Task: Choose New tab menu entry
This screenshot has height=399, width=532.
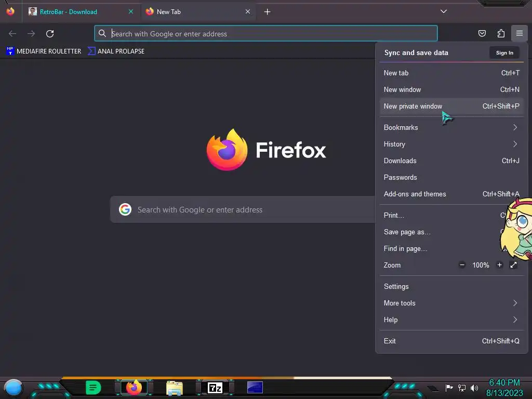Action: 451,73
